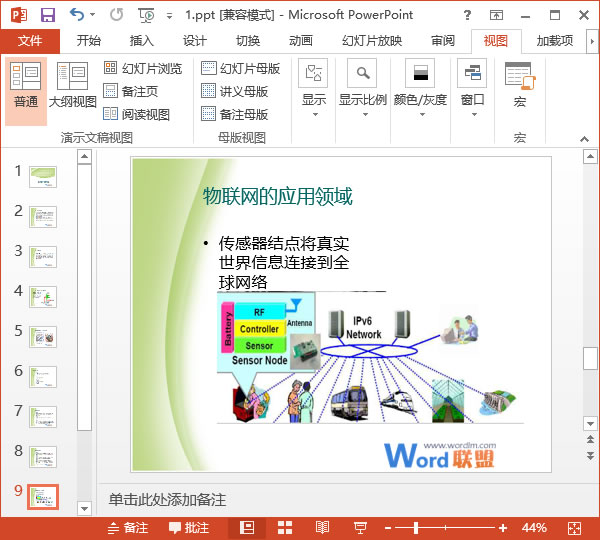Open the 审阅 tab

pos(443,41)
